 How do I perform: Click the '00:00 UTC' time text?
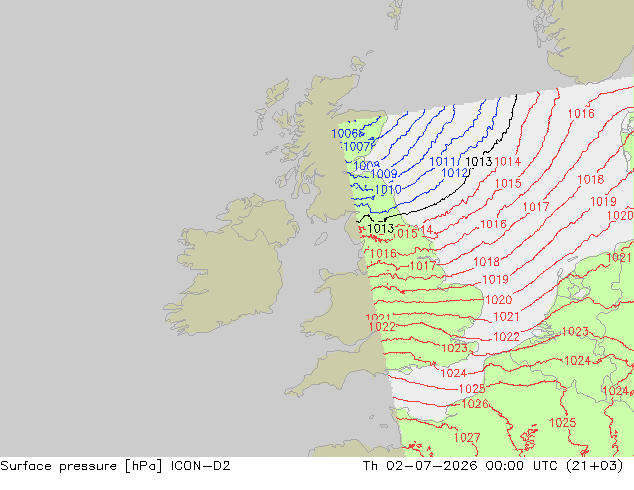(524, 466)
